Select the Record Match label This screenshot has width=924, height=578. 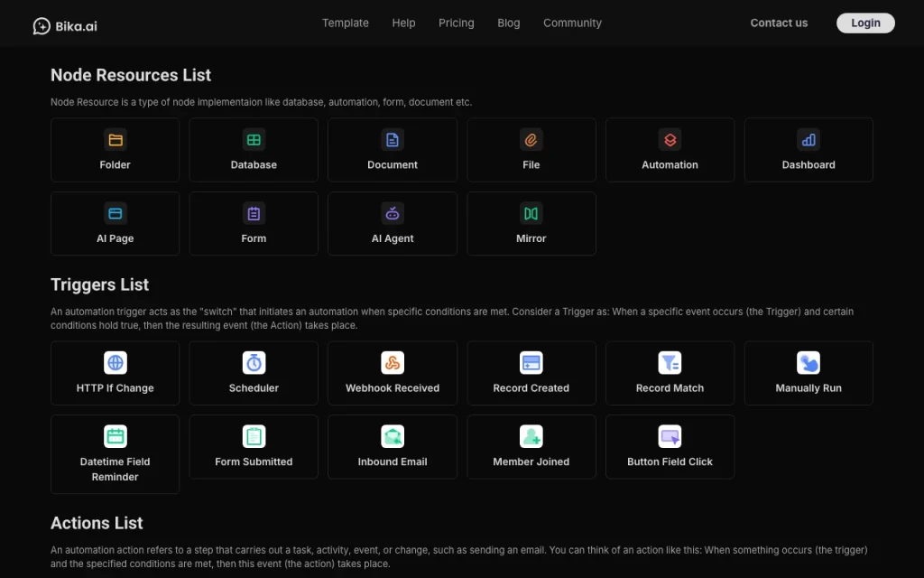tap(670, 388)
